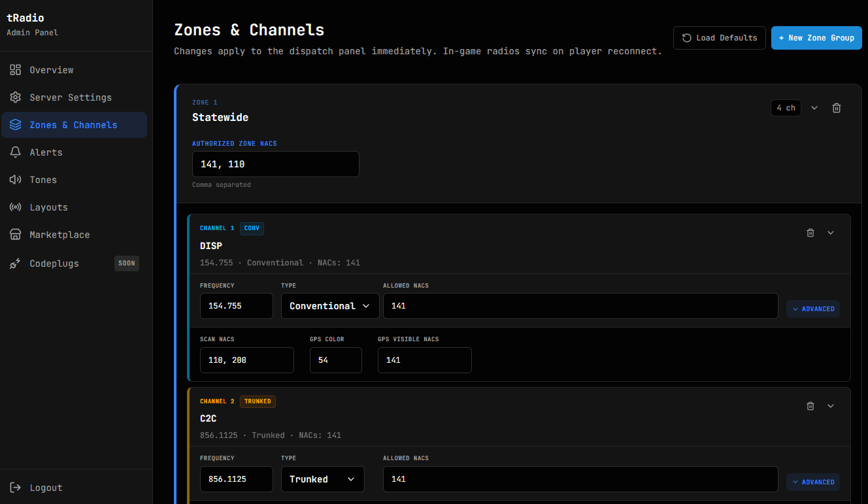Image resolution: width=868 pixels, height=504 pixels.
Task: Open Server Settings page
Action: [74, 97]
